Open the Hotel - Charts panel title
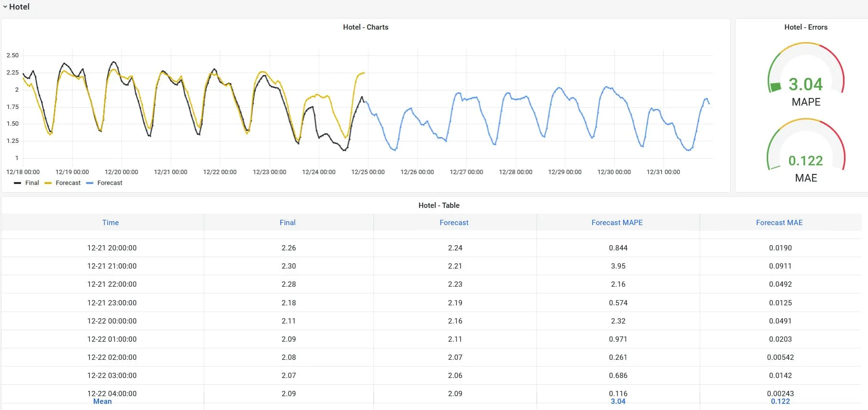The height and width of the screenshot is (410, 868). 365,27
